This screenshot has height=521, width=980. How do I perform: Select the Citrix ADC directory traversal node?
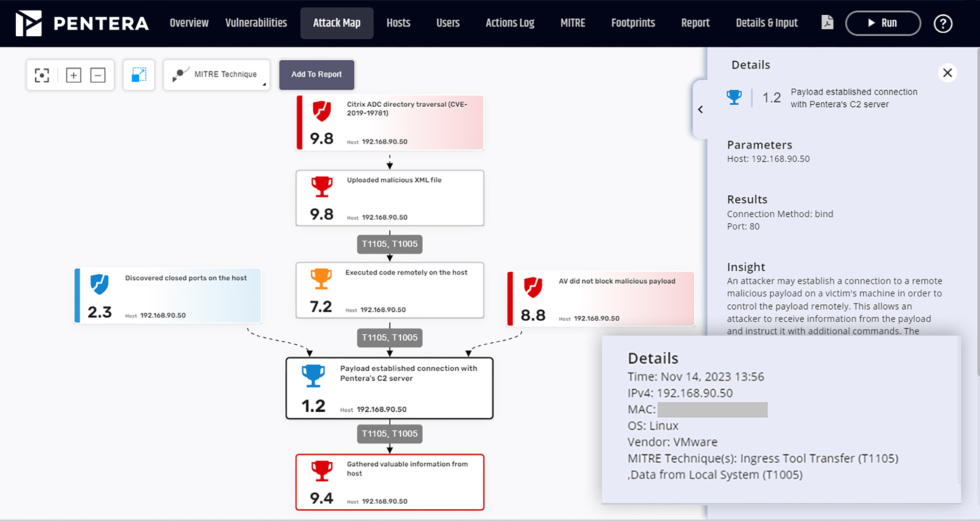click(390, 123)
